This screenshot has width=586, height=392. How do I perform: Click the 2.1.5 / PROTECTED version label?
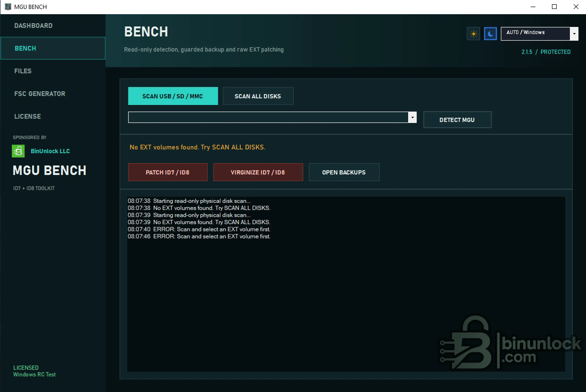pyautogui.click(x=546, y=52)
